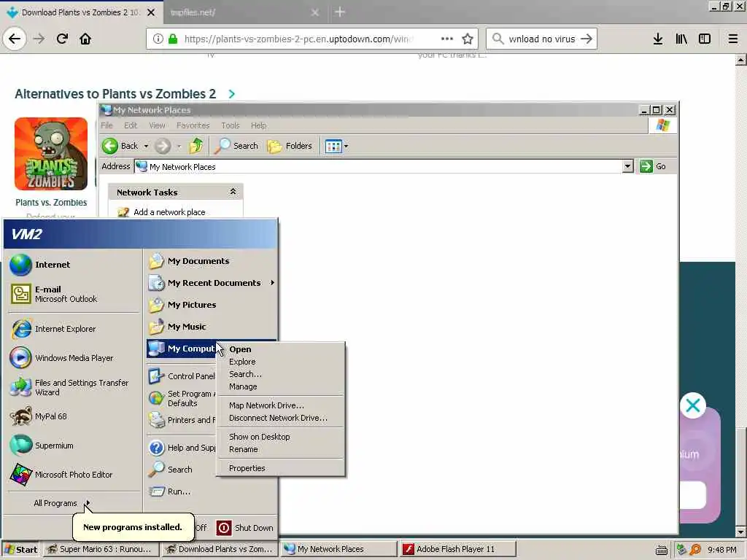
Task: Open Firefox home page icon
Action: tap(85, 39)
